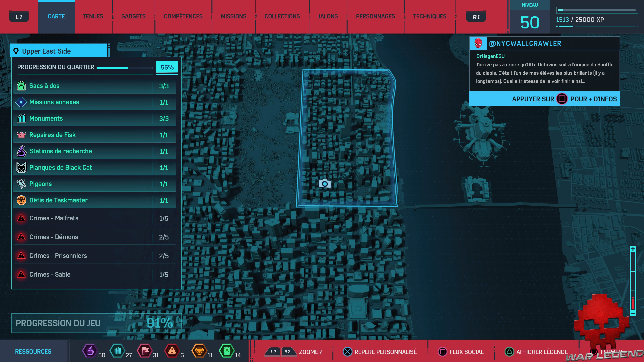Open the Compétences tab
Screen dimensions: 644x362
(x=183, y=16)
